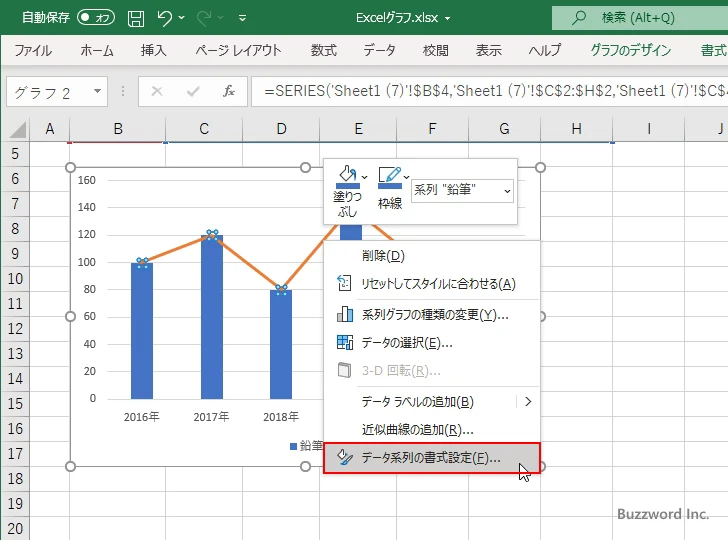The image size is (728, 540).
Task: Open the データ tab
Action: (379, 50)
